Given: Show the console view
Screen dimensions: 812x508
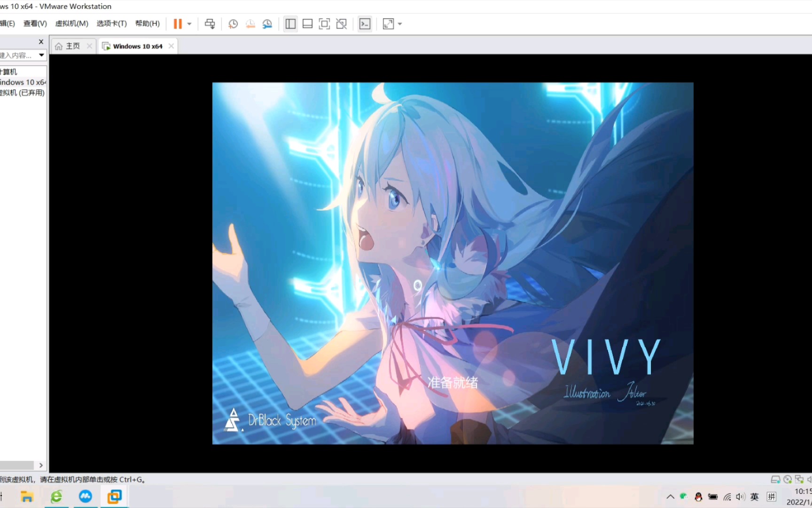Looking at the screenshot, I should (365, 24).
